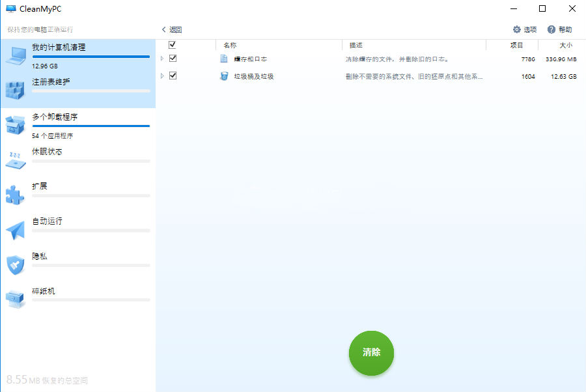Expand the 缓存和日志 row details
The width and height of the screenshot is (586, 392).
coord(163,58)
